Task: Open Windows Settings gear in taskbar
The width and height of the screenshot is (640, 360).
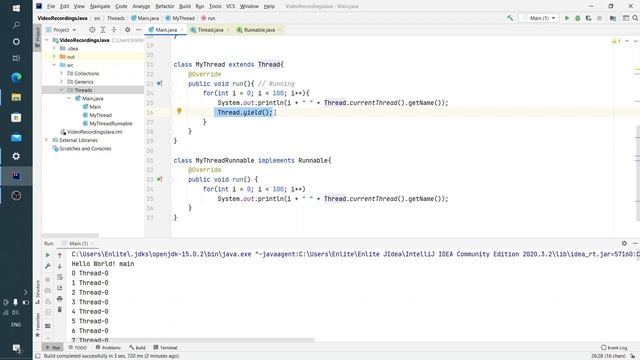Action: coord(16,156)
